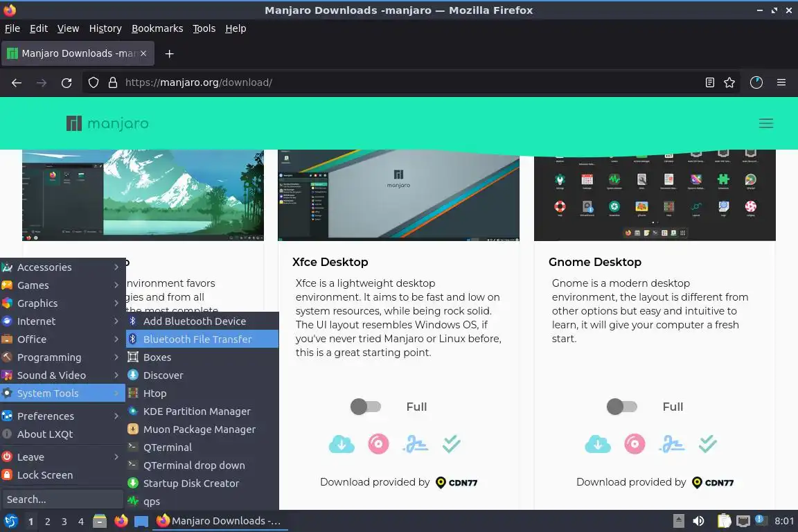
Task: Open KDE Partition Manager
Action: [x=202, y=411]
